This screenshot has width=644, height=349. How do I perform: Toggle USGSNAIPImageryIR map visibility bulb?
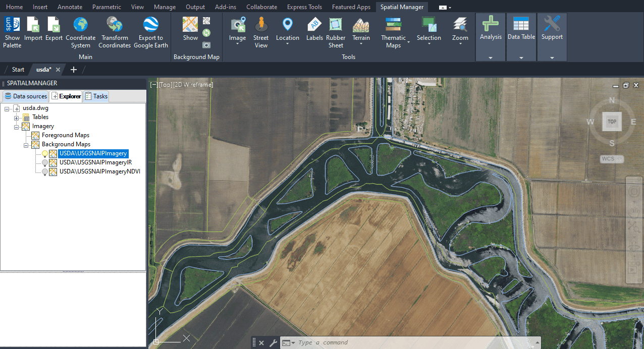pyautogui.click(x=45, y=163)
